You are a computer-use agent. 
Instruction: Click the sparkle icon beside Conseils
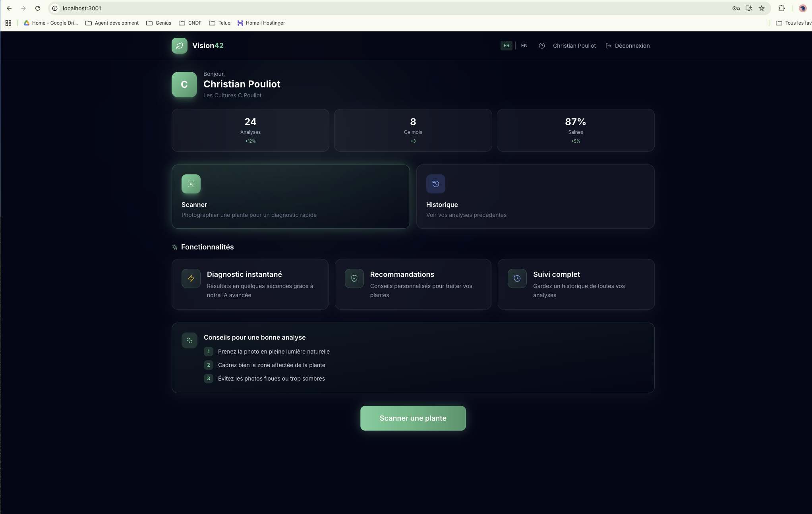coord(189,340)
